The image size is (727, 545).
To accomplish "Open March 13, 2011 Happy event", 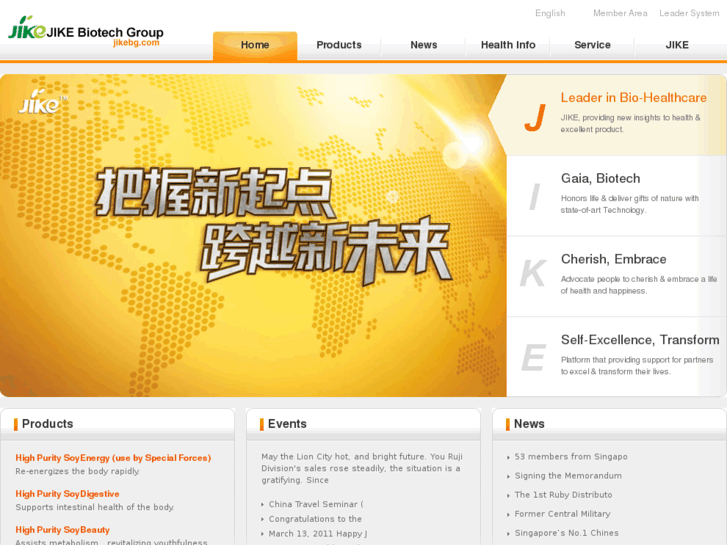I will coord(318,534).
